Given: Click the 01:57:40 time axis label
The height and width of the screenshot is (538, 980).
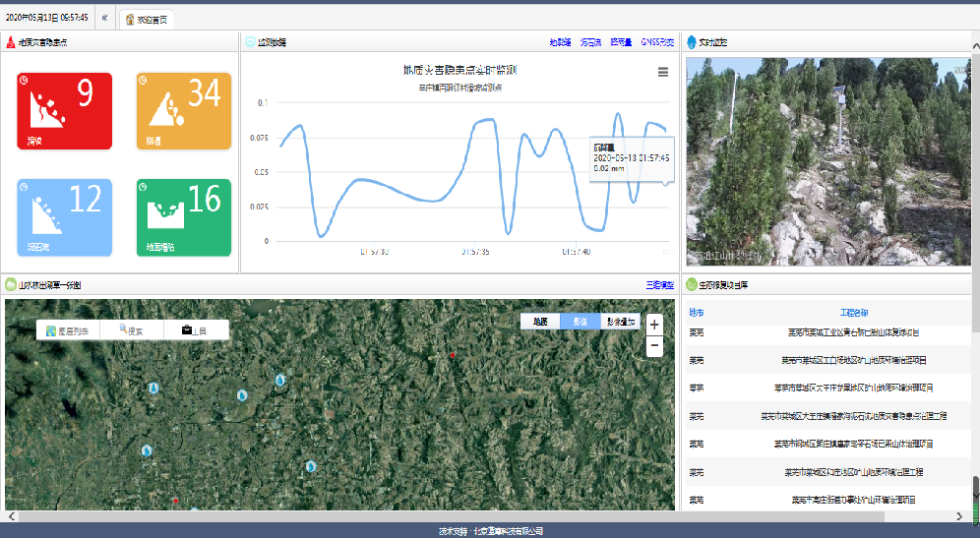Looking at the screenshot, I should click(x=576, y=252).
